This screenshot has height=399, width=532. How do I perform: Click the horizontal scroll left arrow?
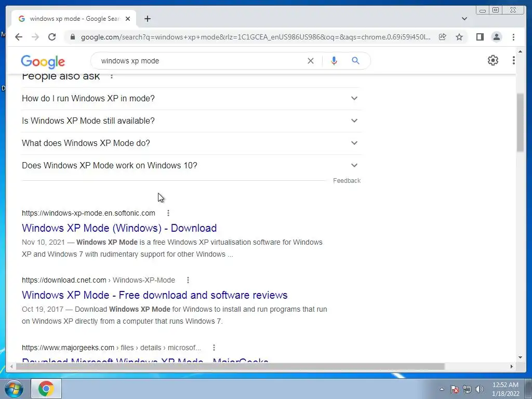point(11,367)
